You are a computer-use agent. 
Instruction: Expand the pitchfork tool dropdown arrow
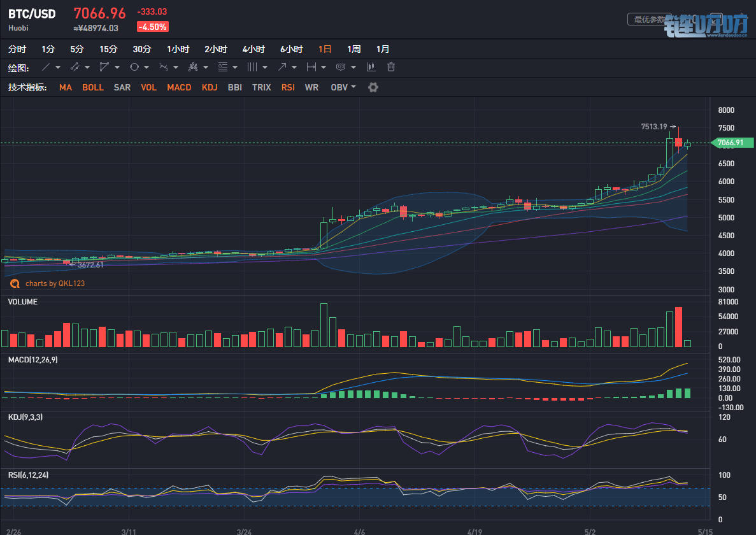click(205, 68)
